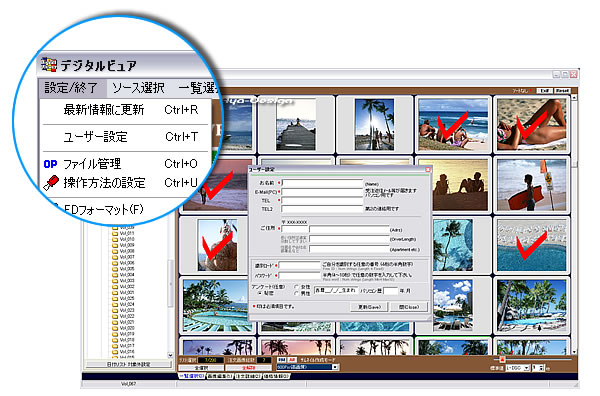Select the 男性 radio button

tap(296, 293)
